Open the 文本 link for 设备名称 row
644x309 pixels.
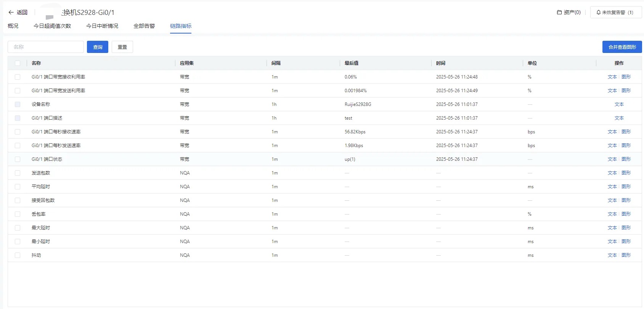619,104
